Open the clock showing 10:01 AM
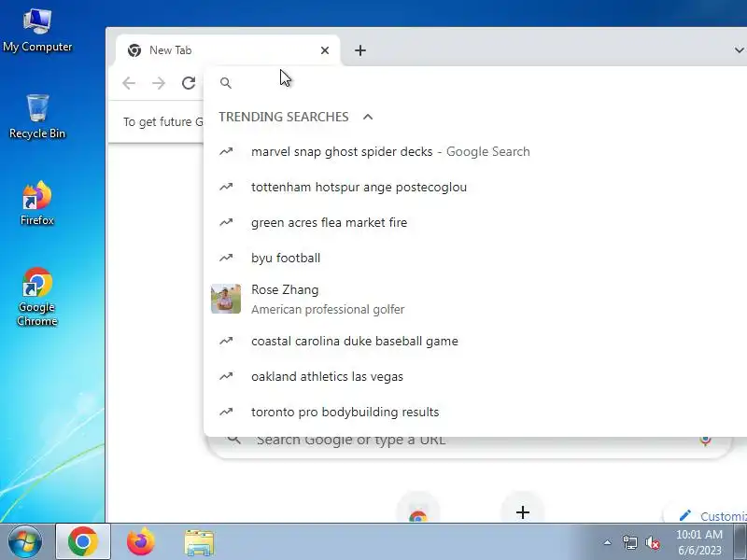The image size is (747, 560). pos(699,542)
